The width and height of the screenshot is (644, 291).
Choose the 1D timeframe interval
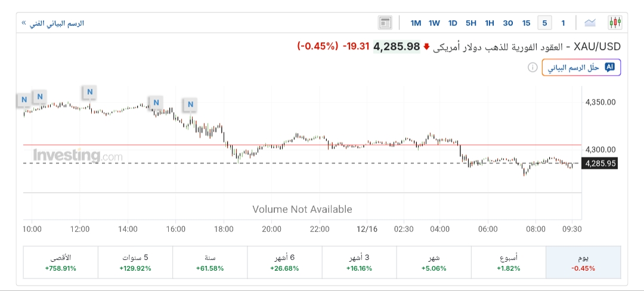pyautogui.click(x=453, y=23)
